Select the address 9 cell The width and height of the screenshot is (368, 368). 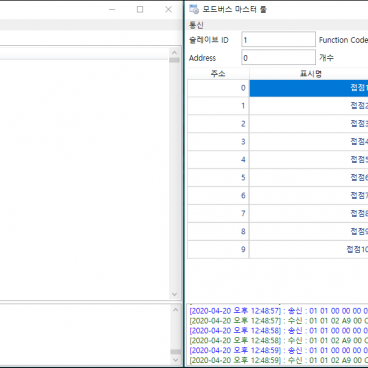(x=218, y=250)
